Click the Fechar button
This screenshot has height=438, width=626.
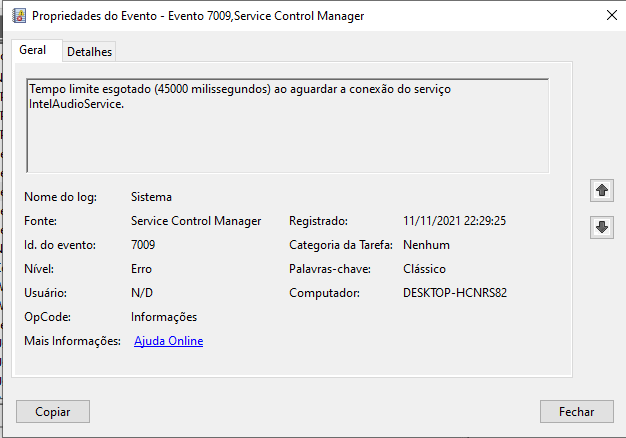[576, 412]
